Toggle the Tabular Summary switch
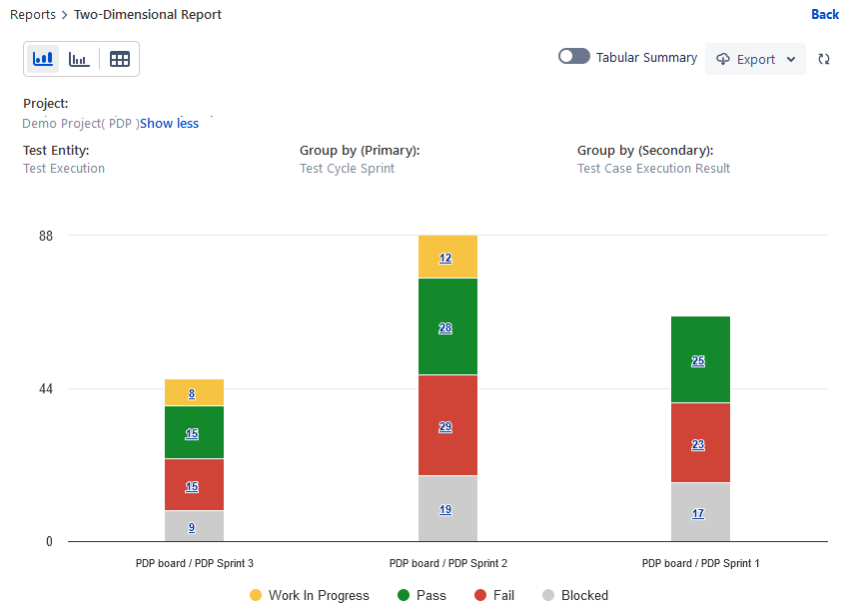This screenshot has width=847, height=616. pos(573,57)
